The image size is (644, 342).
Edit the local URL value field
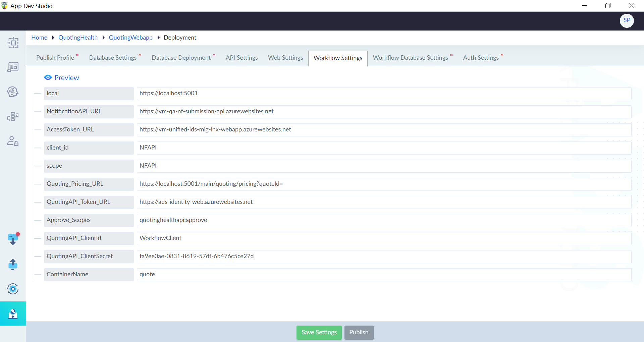tap(384, 94)
